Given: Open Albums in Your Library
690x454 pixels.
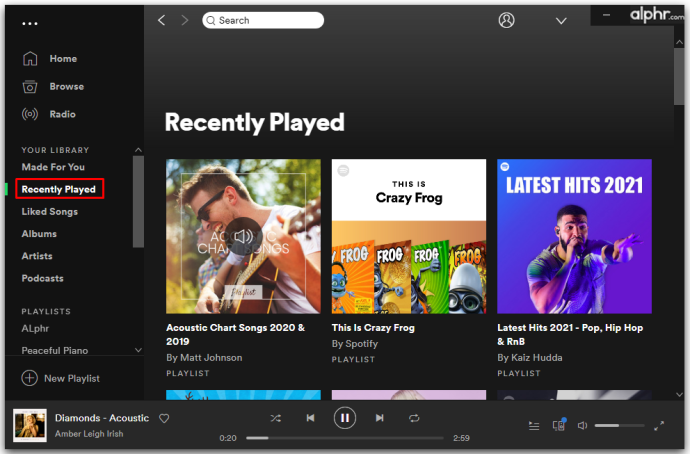Looking at the screenshot, I should click(39, 234).
